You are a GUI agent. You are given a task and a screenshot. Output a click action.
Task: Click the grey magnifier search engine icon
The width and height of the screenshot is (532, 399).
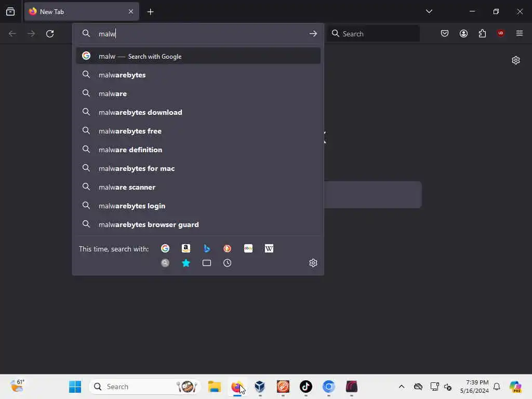(165, 263)
